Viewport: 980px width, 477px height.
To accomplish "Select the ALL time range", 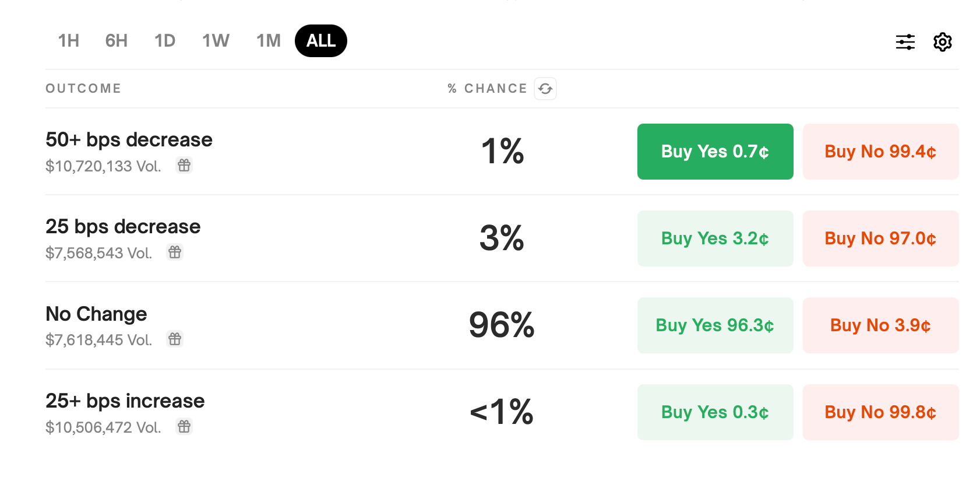I will (320, 41).
